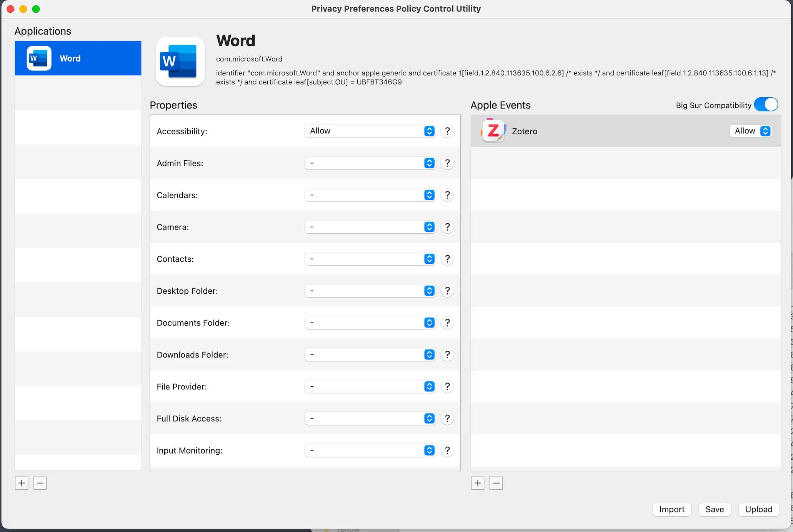
Task: Click the Zotero icon in Apple Events
Action: pos(493,131)
